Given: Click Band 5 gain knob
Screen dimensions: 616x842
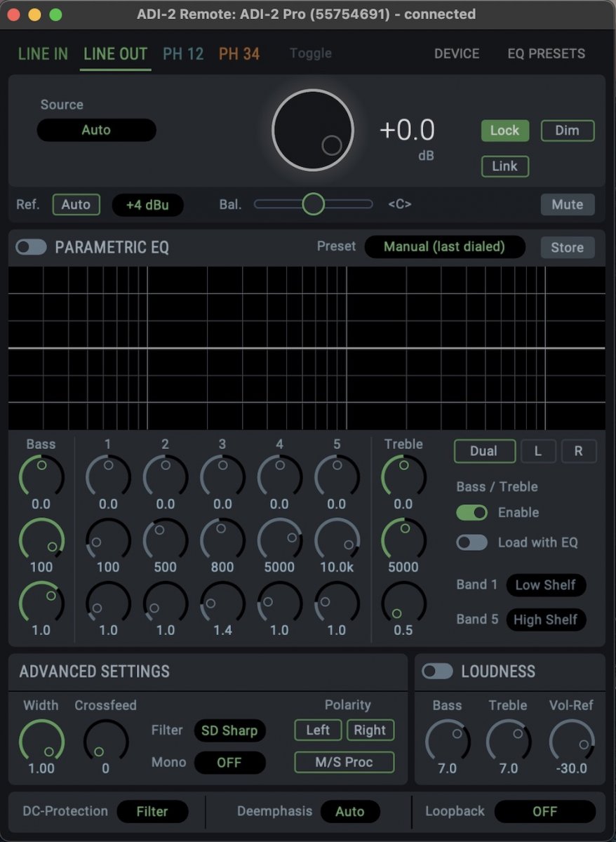Looking at the screenshot, I should click(x=337, y=477).
